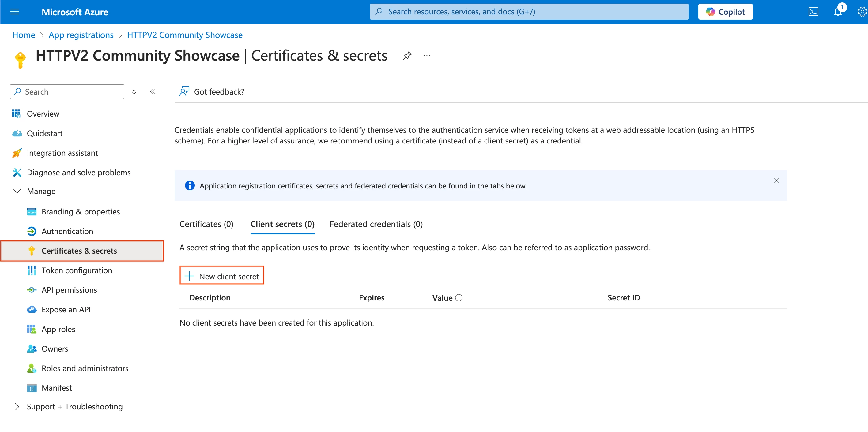
Task: Click New client secret button
Action: pyautogui.click(x=222, y=276)
